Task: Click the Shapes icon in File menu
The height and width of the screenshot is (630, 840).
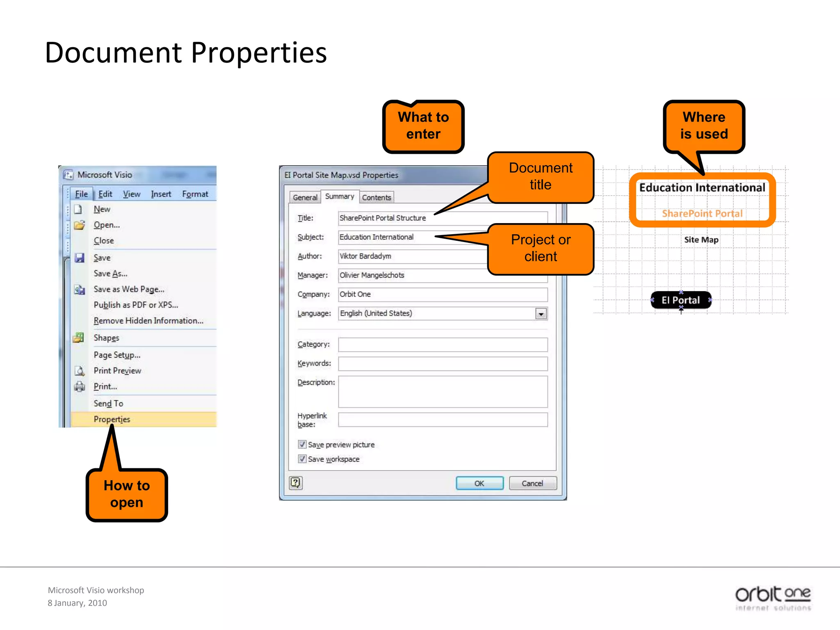Action: [79, 338]
